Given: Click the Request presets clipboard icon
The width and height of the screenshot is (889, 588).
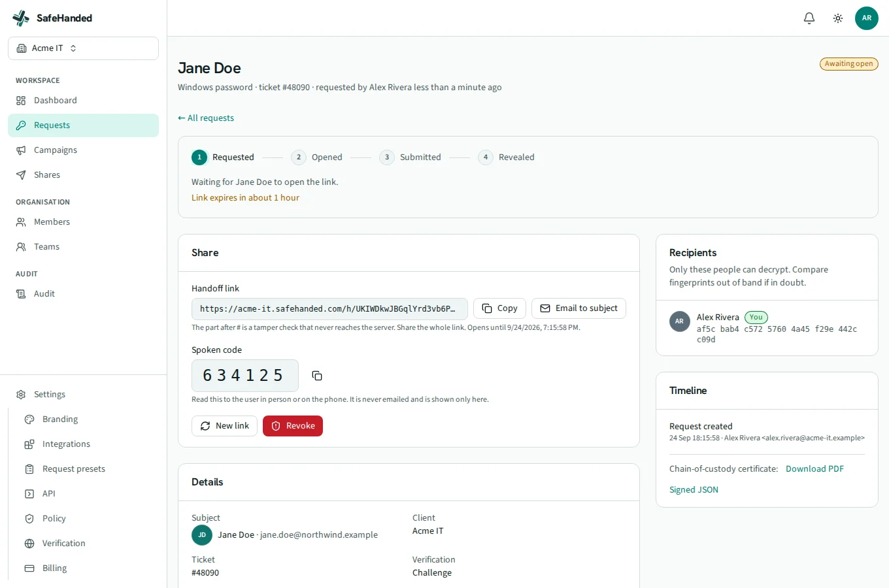Looking at the screenshot, I should (29, 469).
